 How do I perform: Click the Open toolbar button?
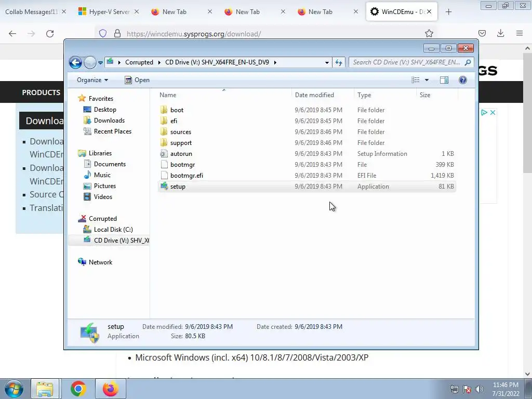137,80
